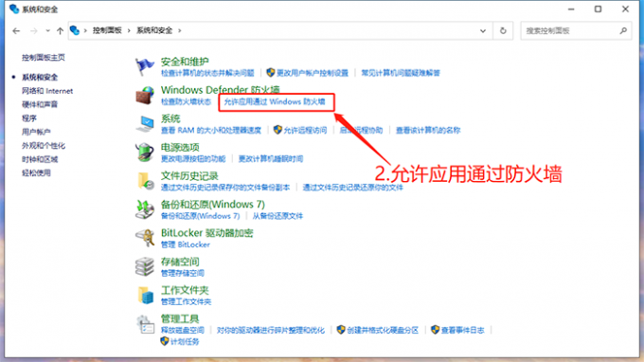Go back with the back arrow
Viewport: 644px width, 362px height.
pyautogui.click(x=16, y=31)
